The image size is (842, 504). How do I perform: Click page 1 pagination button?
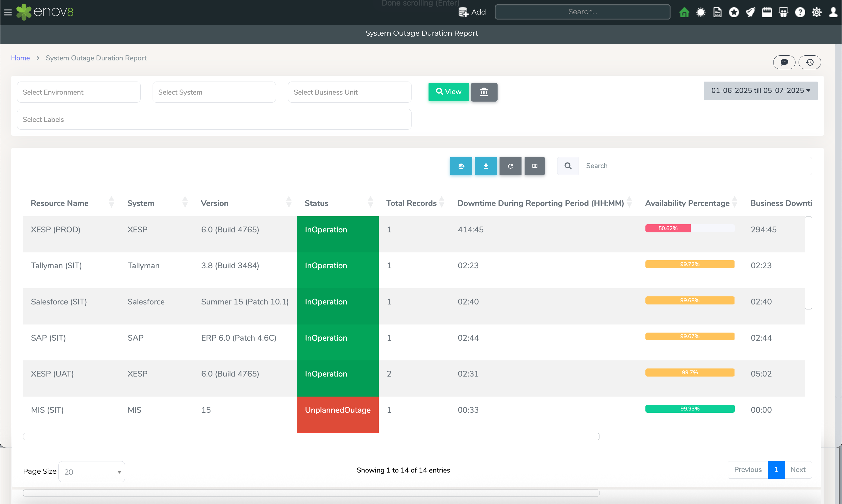(x=776, y=470)
